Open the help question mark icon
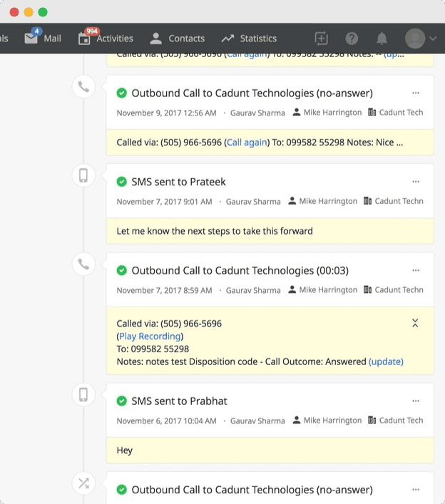Screen dimensions: 445x504 [x=352, y=38]
